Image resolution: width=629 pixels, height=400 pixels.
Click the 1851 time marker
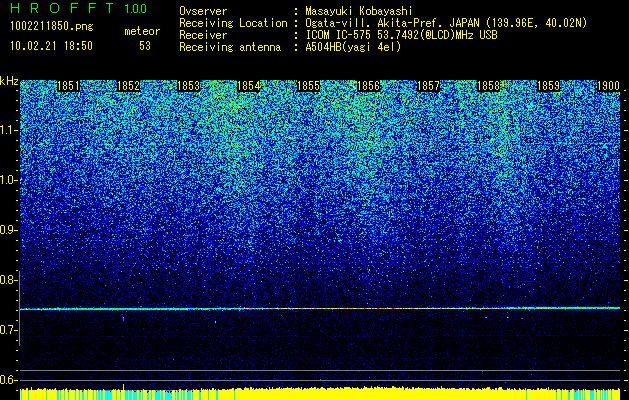point(68,86)
